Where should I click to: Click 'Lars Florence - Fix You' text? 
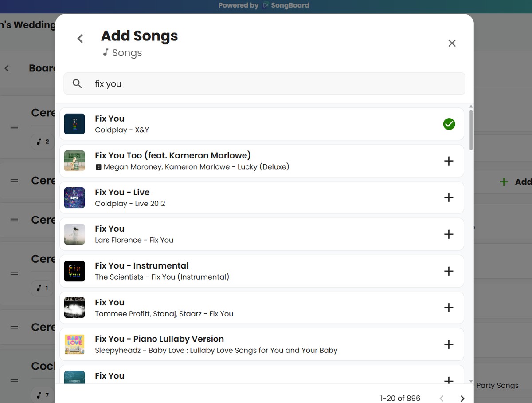click(134, 240)
